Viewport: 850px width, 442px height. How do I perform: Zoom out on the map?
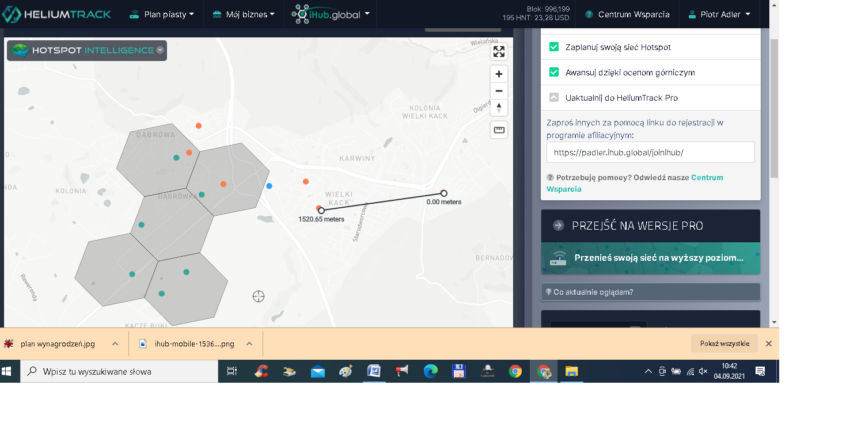point(499,91)
